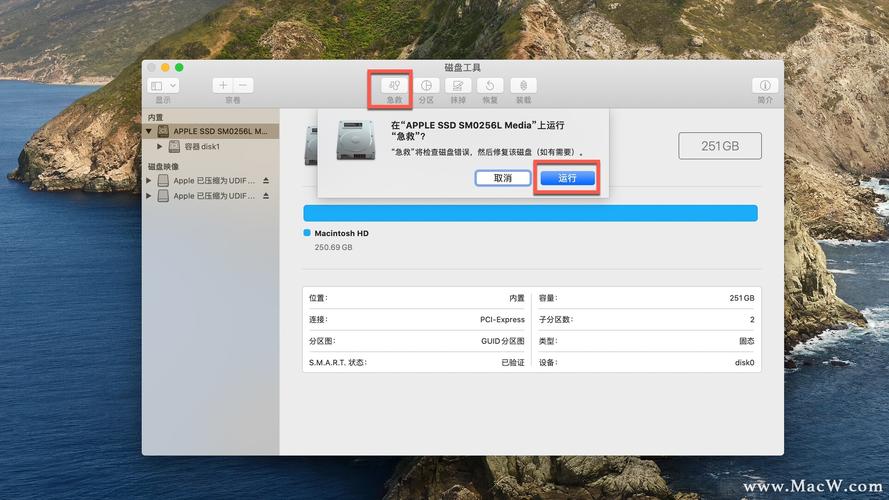Image resolution: width=889 pixels, height=500 pixels.
Task: Click the 子分区数 label
Action: click(x=556, y=320)
